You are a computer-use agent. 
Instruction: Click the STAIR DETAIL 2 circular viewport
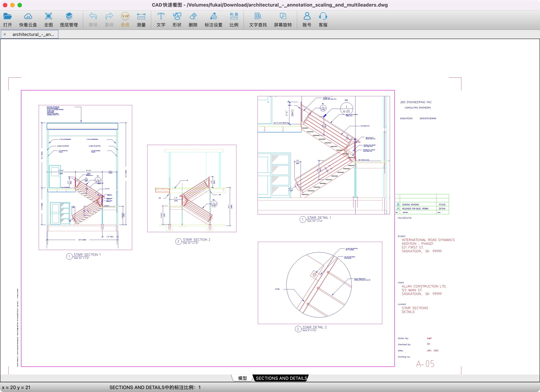pyautogui.click(x=319, y=285)
